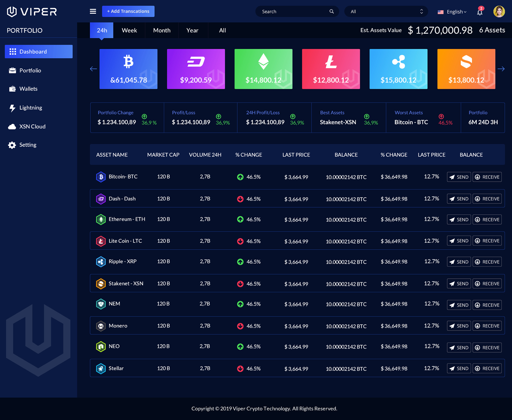Click the red arrow beside Worst Assets
Image resolution: width=512 pixels, height=420 pixels.
tap(441, 116)
